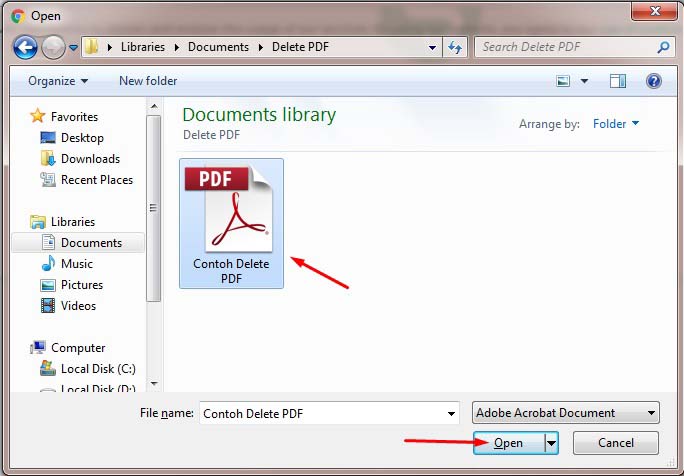684x476 pixels.
Task: Click the Local Disk (C:) drive icon
Action: pos(48,368)
